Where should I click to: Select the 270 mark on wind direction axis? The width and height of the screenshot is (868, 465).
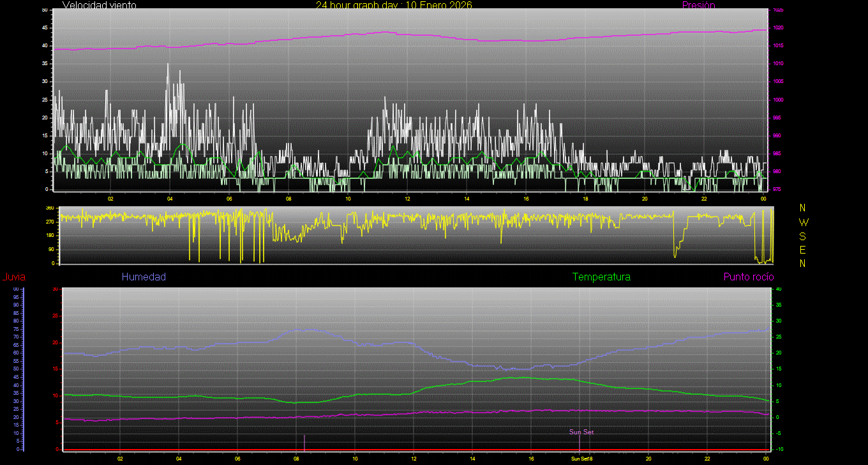[49, 222]
